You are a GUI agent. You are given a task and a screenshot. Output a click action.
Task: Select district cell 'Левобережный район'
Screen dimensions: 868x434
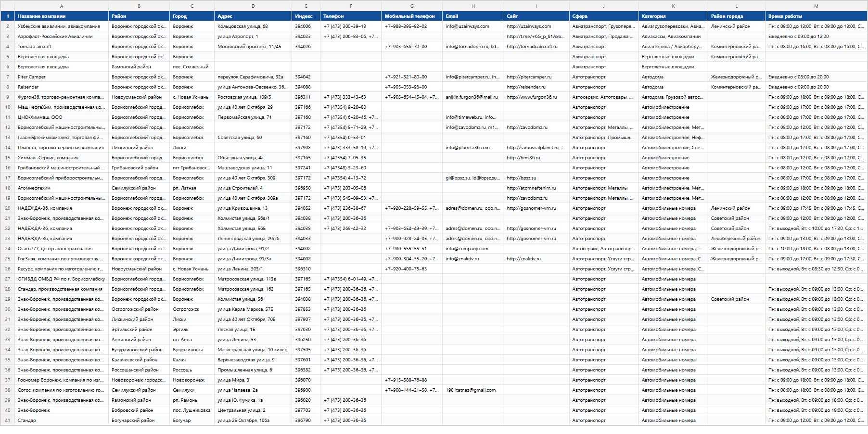tap(737, 239)
